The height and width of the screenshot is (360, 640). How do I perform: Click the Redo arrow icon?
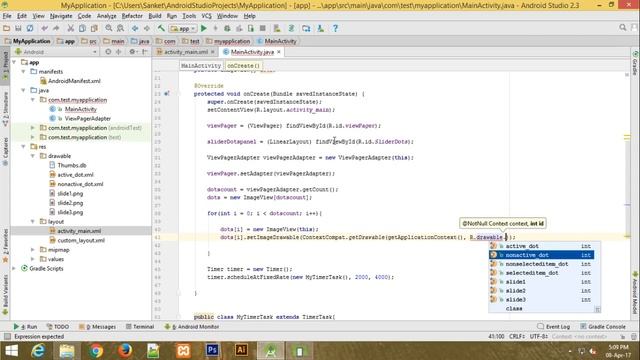coord(56,28)
